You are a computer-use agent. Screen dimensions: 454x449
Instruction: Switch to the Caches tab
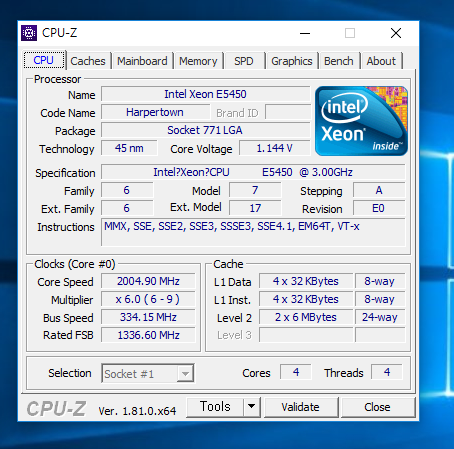(88, 61)
